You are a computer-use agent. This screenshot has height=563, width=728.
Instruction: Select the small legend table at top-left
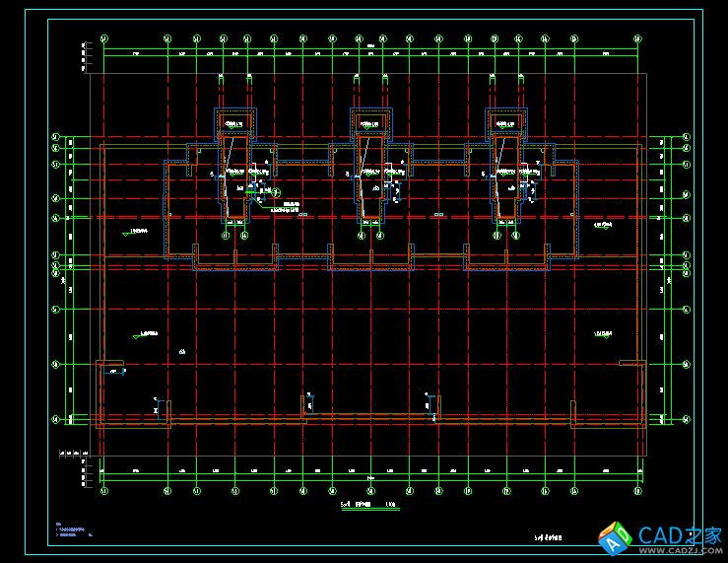pyautogui.click(x=86, y=57)
